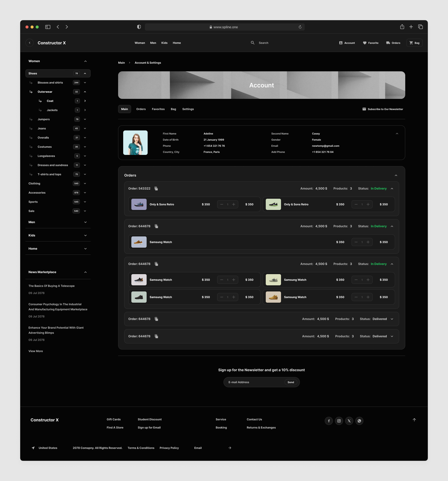This screenshot has width=448, height=481.
Task: Increase quantity of first Only & Sons Retro
Action: pyautogui.click(x=234, y=204)
